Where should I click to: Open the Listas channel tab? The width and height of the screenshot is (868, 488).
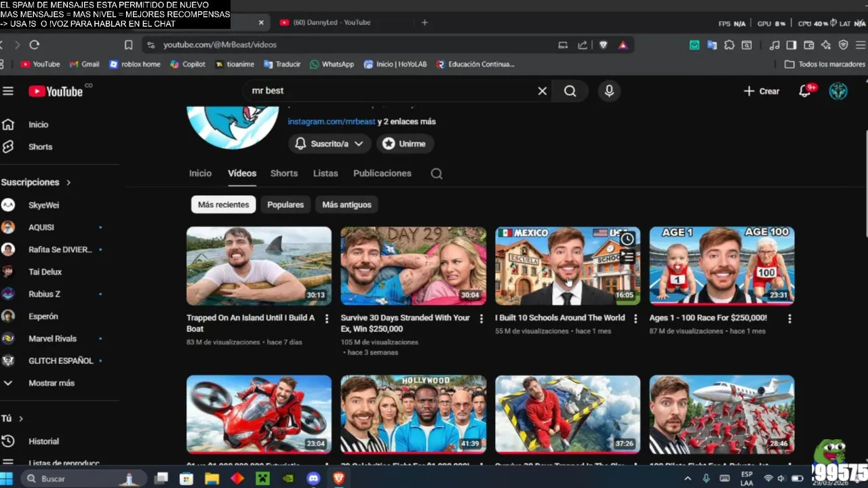pos(325,174)
